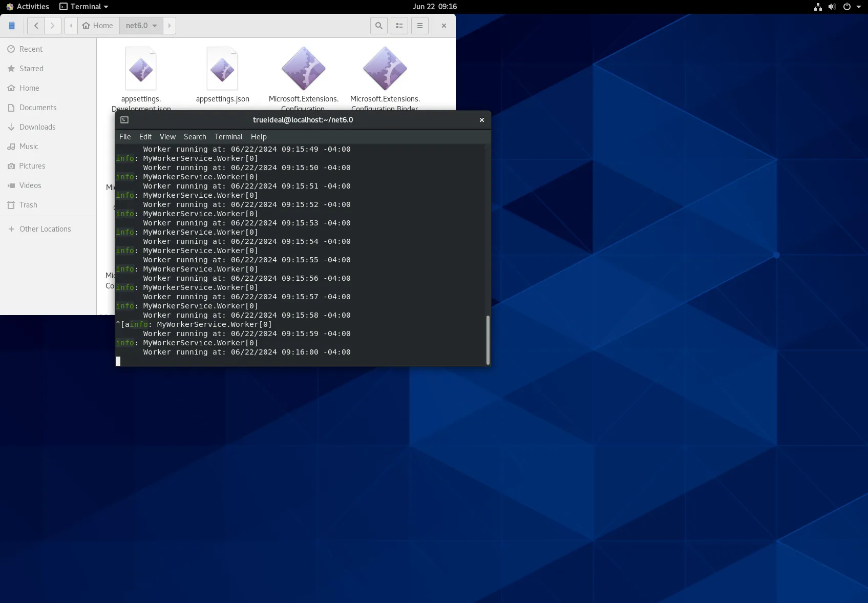Open Music in Files sidebar
The image size is (868, 603).
(x=48, y=147)
